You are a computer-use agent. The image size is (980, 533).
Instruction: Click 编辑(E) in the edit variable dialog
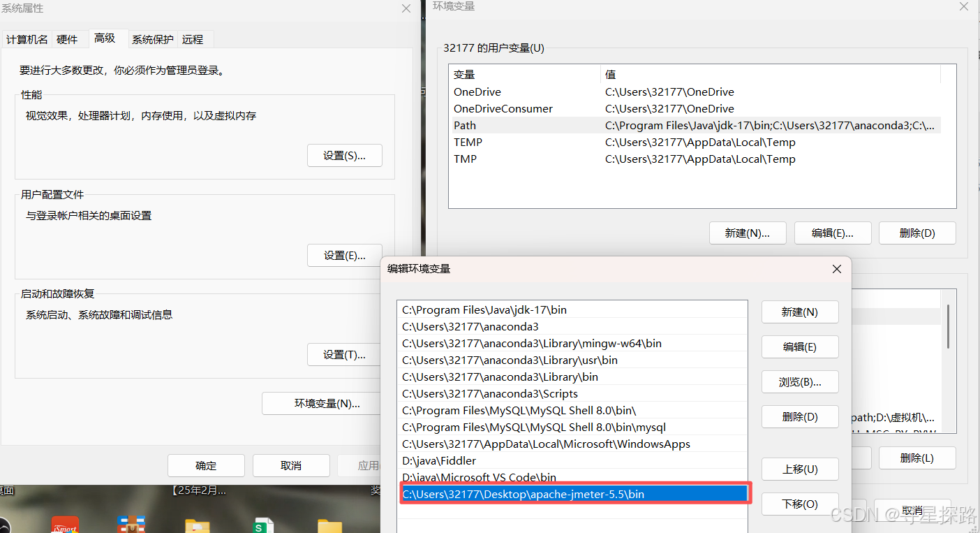tap(800, 347)
